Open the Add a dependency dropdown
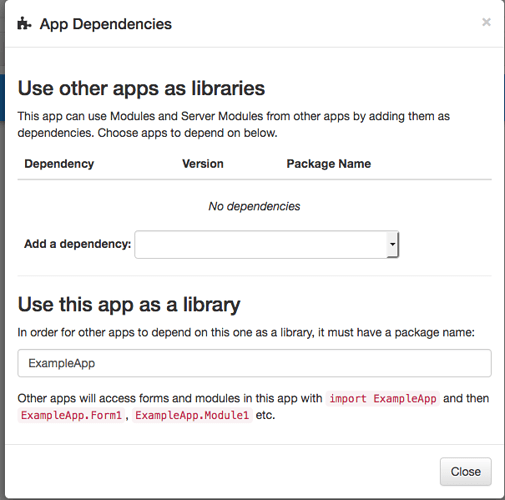Viewport: 505px width, 500px height. pyautogui.click(x=266, y=244)
